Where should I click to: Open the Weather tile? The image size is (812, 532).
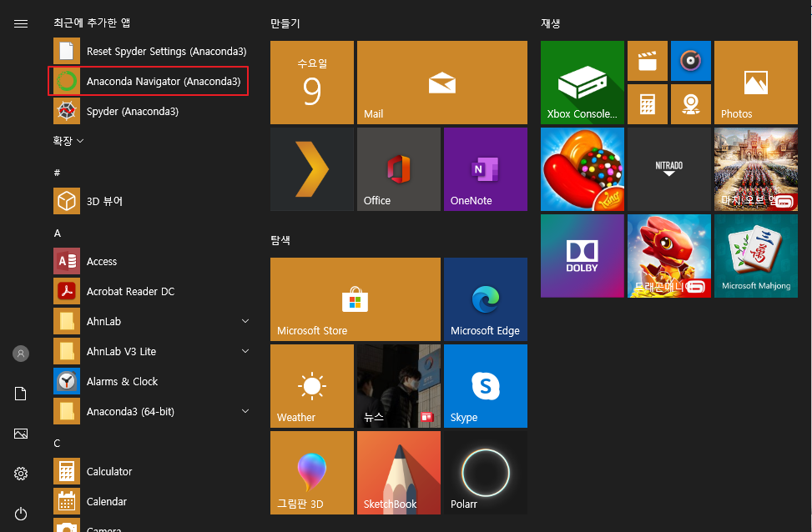point(312,386)
